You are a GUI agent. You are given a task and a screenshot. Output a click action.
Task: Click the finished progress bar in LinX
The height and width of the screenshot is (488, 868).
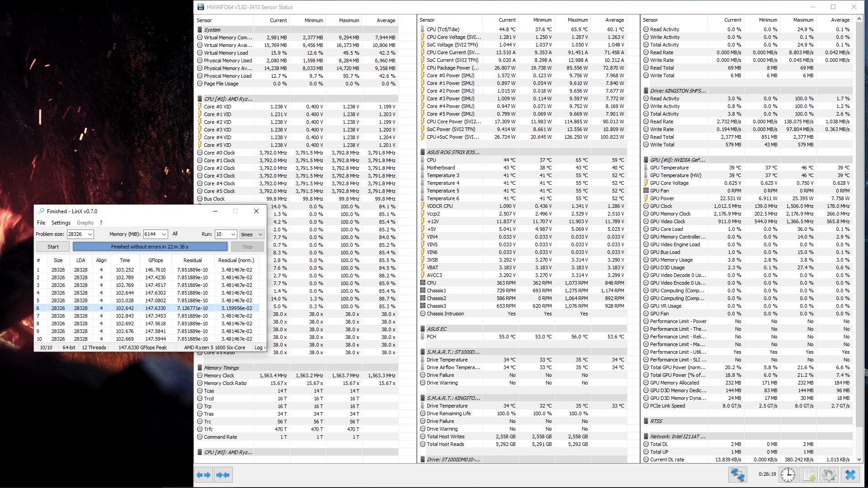[x=150, y=247]
